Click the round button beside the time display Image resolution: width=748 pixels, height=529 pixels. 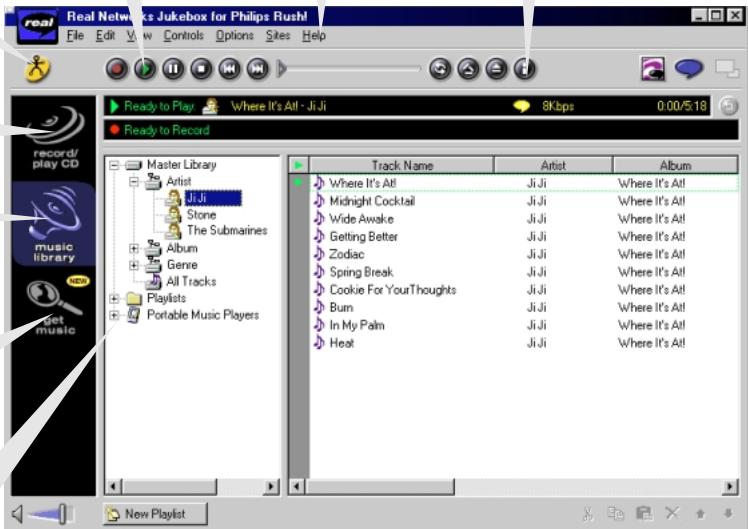728,106
